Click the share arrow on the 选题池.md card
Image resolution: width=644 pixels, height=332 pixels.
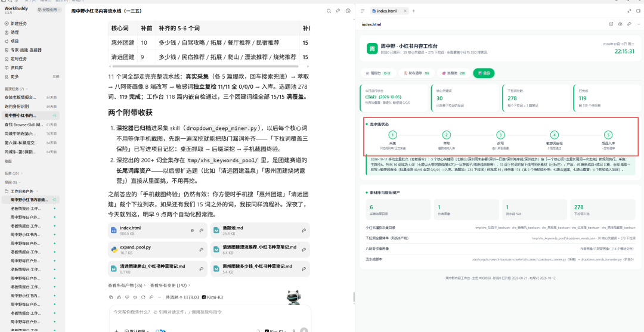point(304,231)
